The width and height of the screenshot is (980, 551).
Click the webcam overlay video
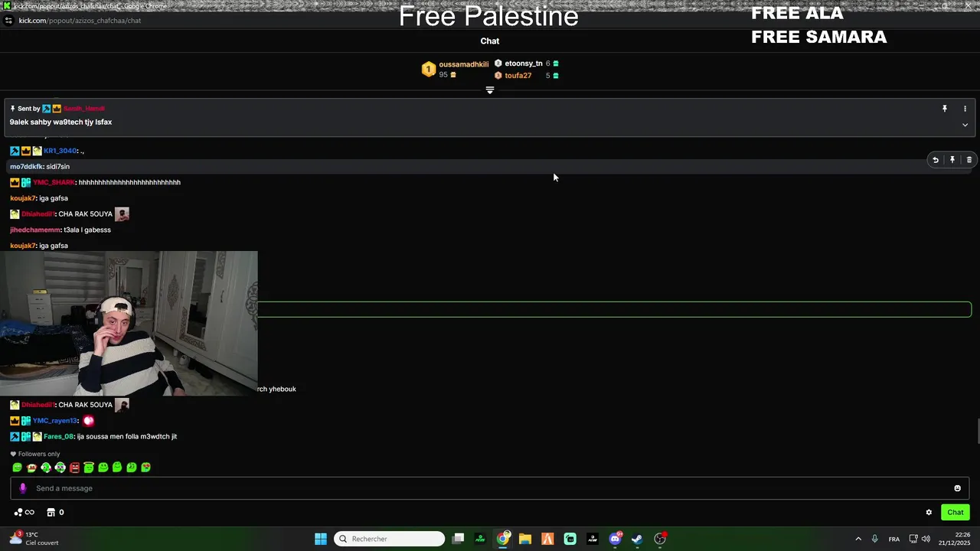click(129, 323)
